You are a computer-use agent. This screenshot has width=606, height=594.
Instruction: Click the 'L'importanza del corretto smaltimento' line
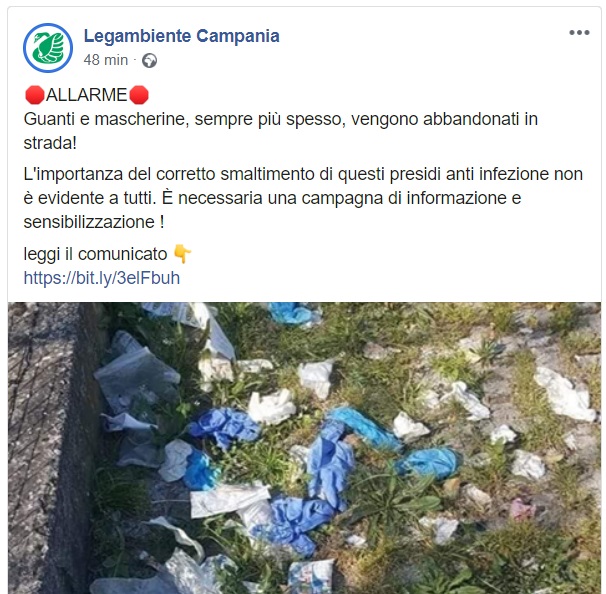pyautogui.click(x=303, y=174)
